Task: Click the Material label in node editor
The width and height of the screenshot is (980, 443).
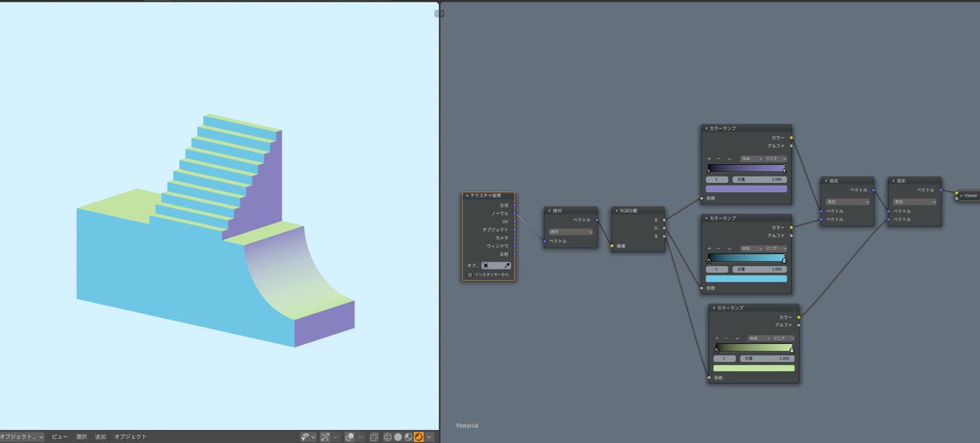Action: [x=467, y=426]
